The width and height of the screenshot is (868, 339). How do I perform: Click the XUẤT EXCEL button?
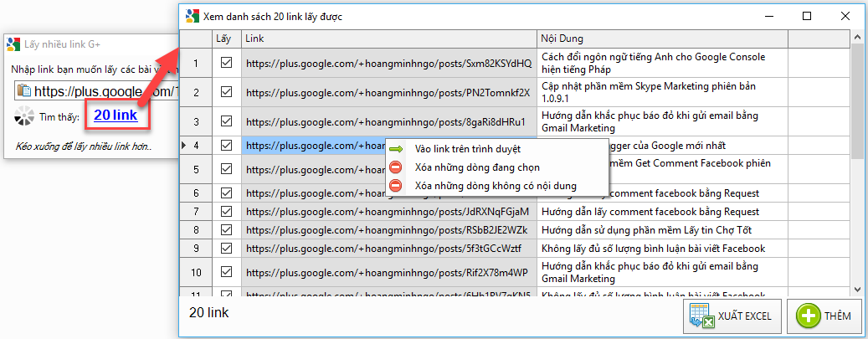click(x=732, y=316)
